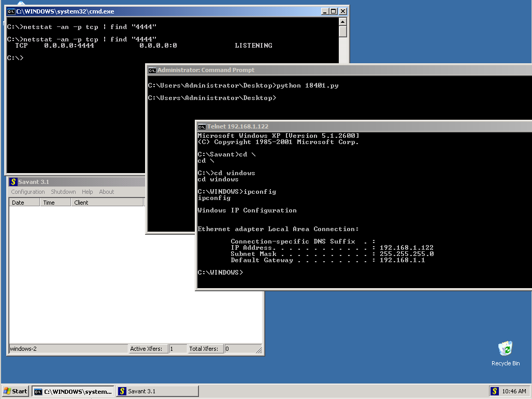Image resolution: width=532 pixels, height=399 pixels.
Task: Click the Ethernet adapter Local Area Connection line
Action: (x=278, y=229)
